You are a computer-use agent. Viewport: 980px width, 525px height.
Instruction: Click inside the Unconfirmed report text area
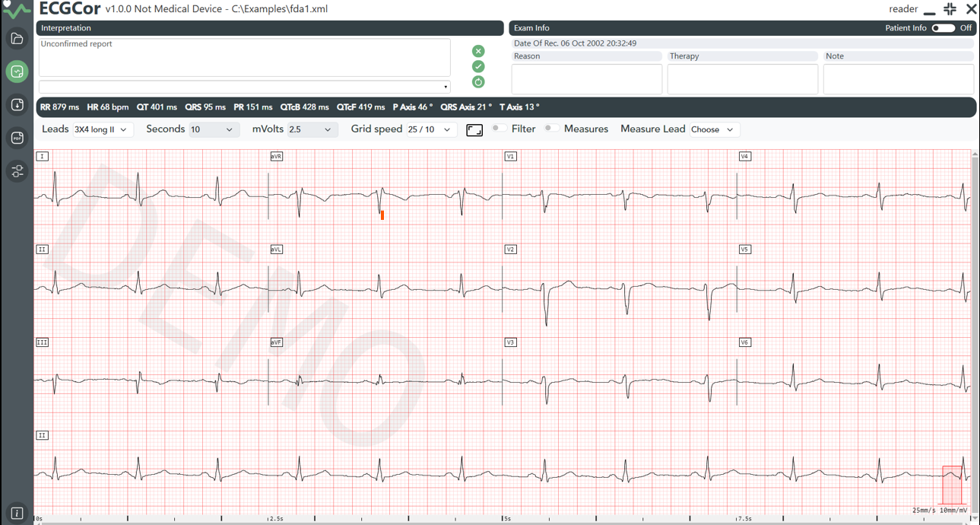click(244, 58)
